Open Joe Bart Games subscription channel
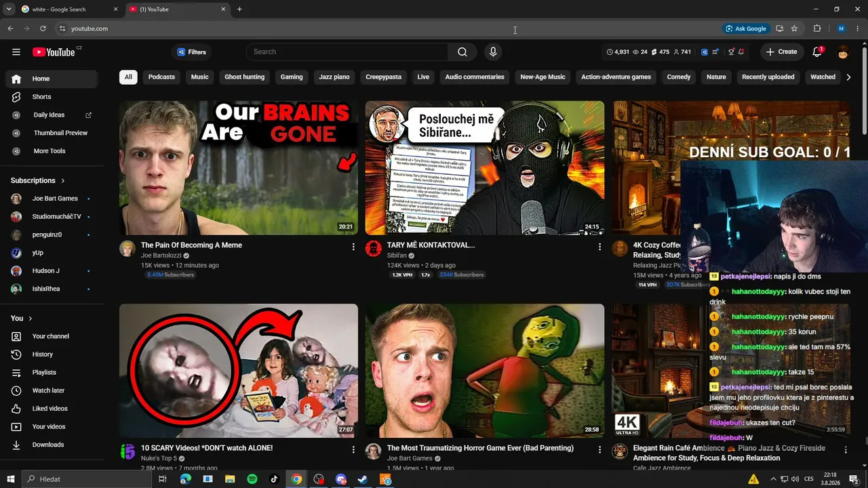Screen dimensions: 868x488 pos(53,199)
